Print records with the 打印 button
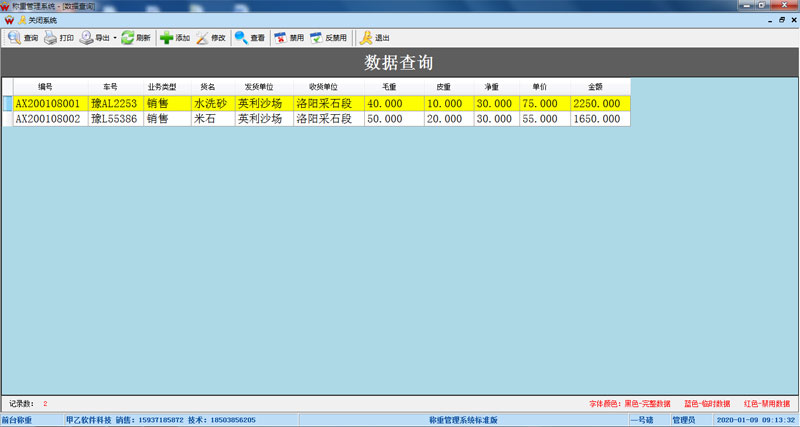The image size is (800, 427). tap(59, 38)
